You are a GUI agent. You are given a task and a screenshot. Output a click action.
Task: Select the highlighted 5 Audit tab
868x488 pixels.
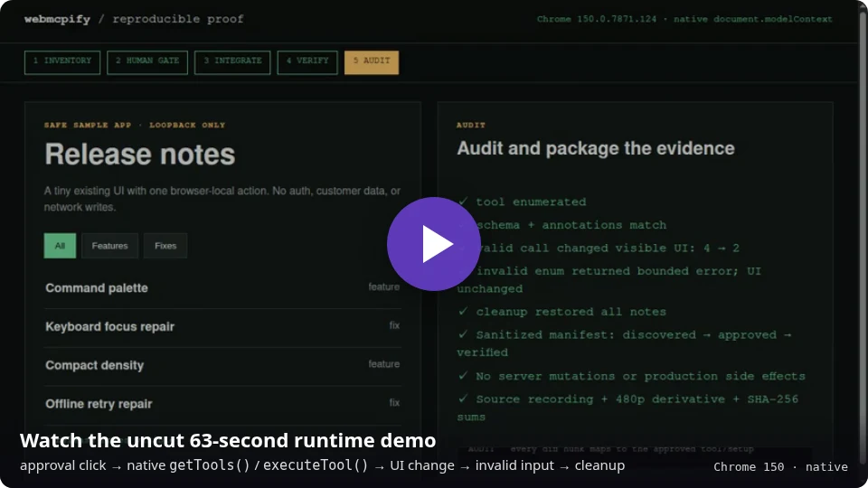(x=372, y=62)
